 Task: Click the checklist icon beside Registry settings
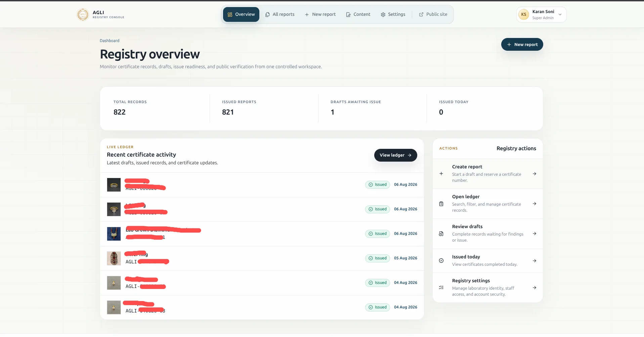coord(441,288)
